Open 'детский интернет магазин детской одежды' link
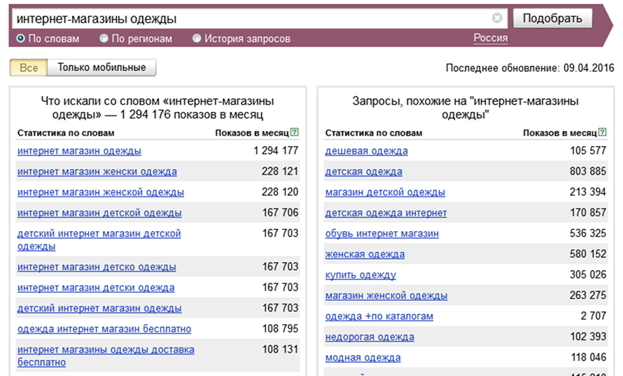Viewport: 623px width, 376px height. [99, 240]
